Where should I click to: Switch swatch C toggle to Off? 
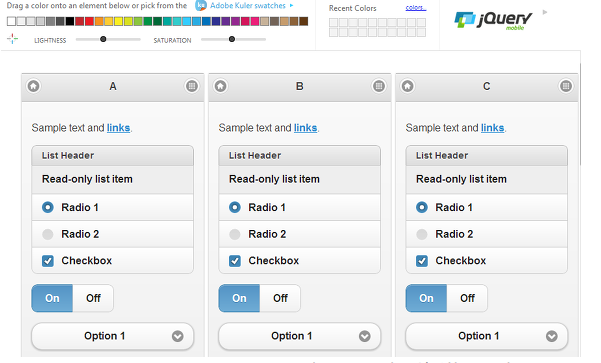(x=467, y=298)
